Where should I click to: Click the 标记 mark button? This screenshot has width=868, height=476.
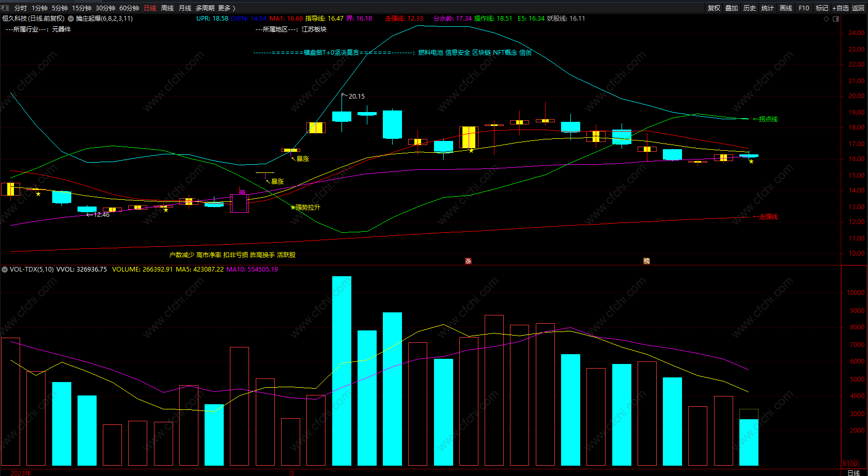tap(822, 8)
